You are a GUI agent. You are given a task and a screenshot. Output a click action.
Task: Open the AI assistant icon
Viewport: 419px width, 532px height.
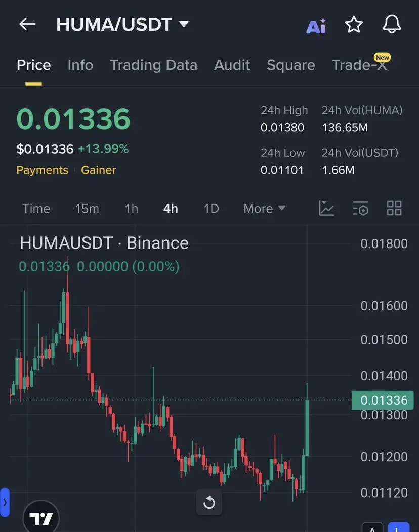click(316, 26)
